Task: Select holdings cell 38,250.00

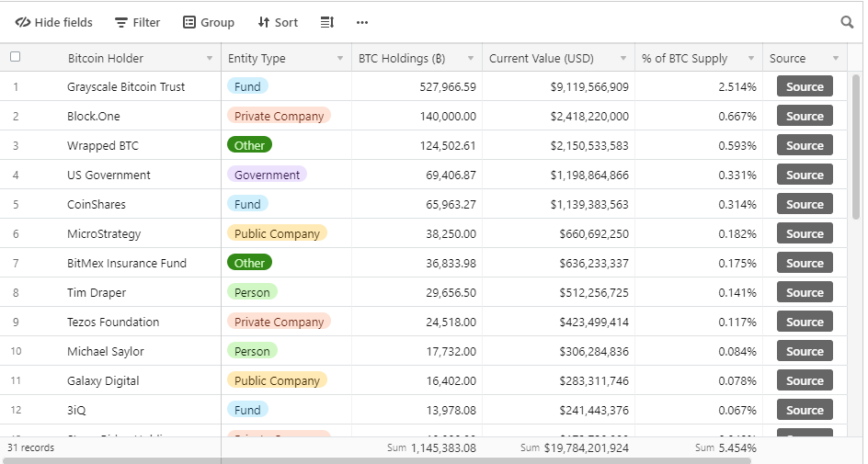Action: (417, 233)
